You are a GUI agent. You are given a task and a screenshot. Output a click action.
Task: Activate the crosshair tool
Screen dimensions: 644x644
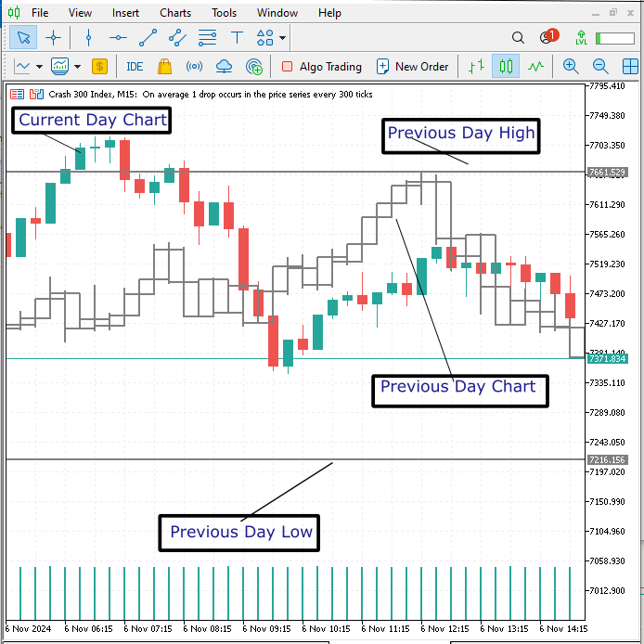[54, 38]
